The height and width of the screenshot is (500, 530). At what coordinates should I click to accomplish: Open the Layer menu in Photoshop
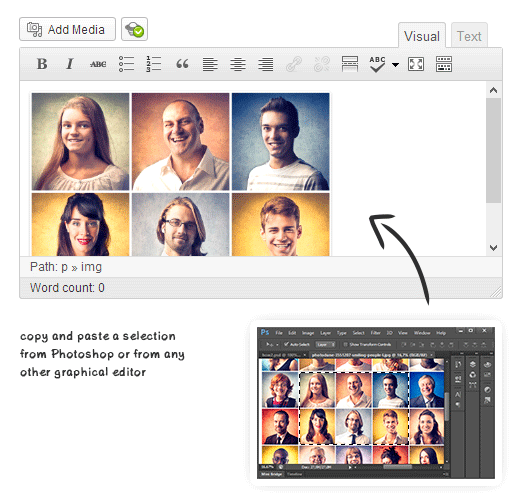(x=326, y=333)
